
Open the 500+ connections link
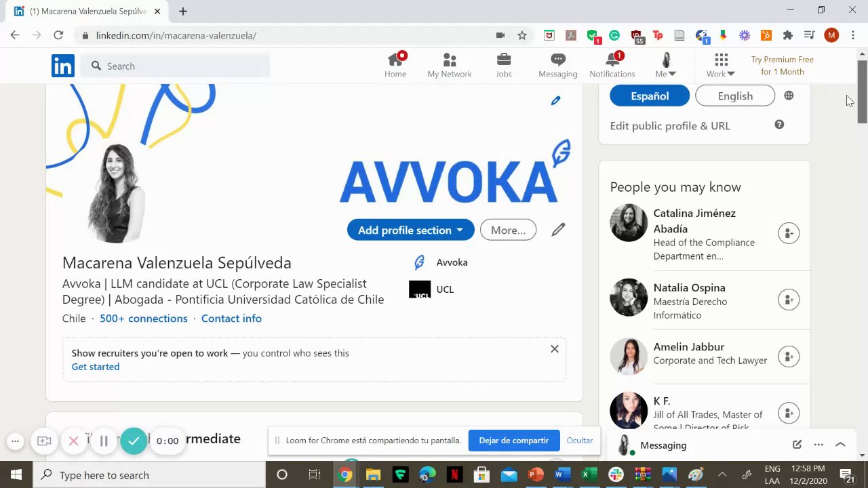[x=144, y=318]
